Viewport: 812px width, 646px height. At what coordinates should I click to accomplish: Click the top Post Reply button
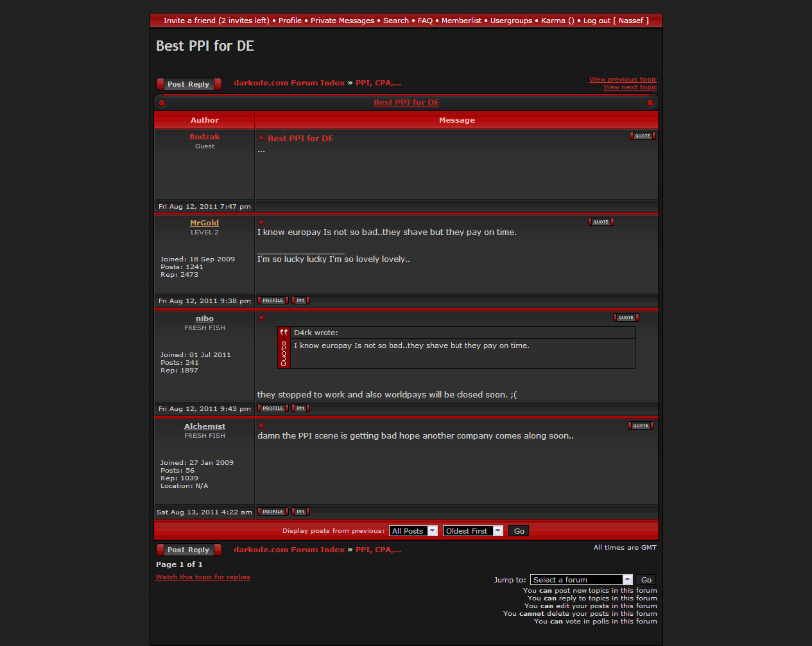[x=189, y=84]
